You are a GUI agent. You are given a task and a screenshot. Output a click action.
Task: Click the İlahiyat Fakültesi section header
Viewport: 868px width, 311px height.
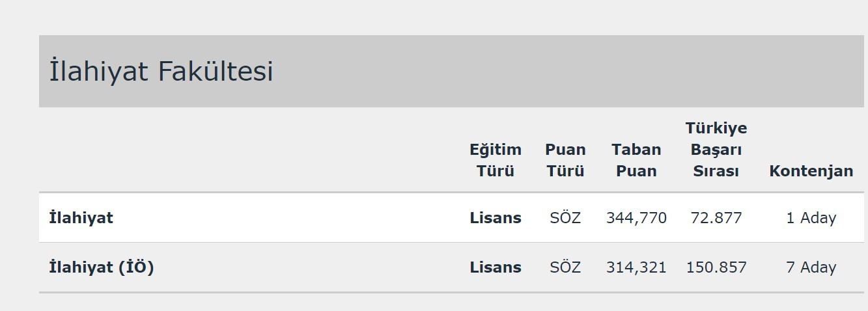161,71
